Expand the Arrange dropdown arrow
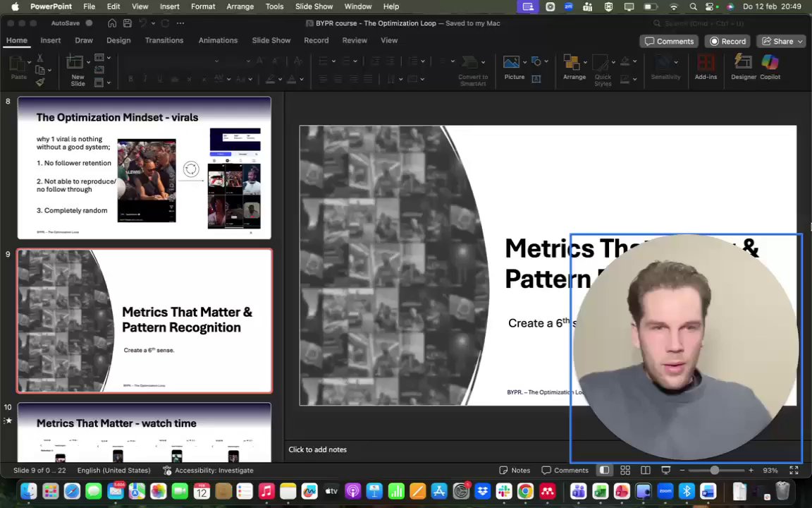The height and width of the screenshot is (508, 812). click(x=585, y=62)
